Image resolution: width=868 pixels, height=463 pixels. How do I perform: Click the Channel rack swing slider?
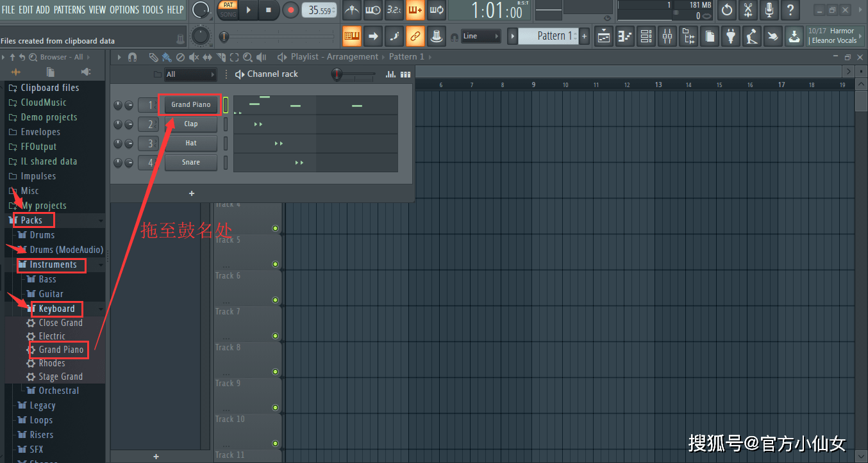pos(353,75)
